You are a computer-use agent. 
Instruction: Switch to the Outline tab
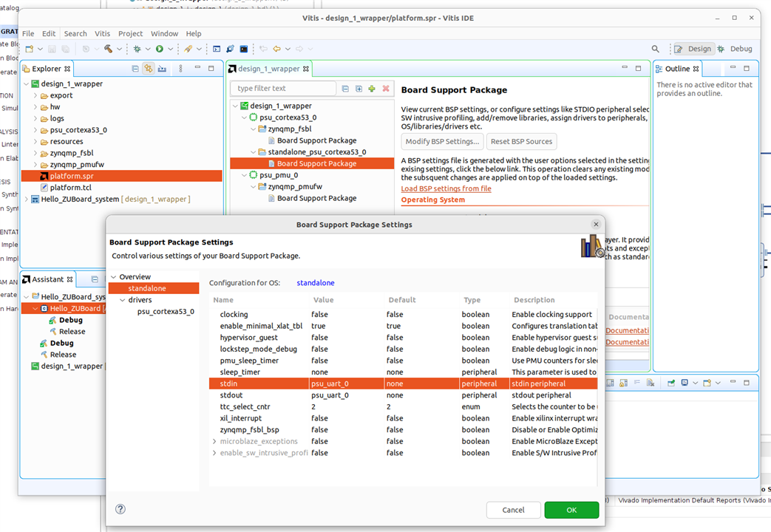click(677, 69)
